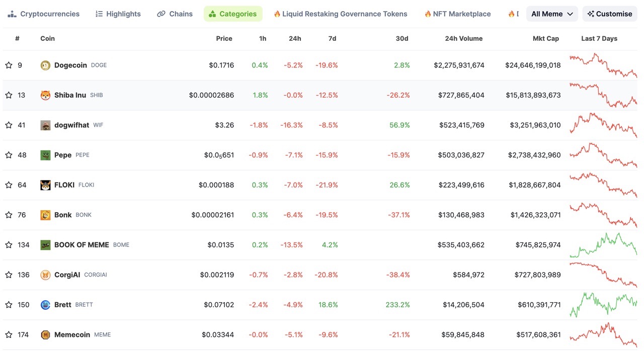Viewport: 644px width, 351px height.
Task: Select the Shiba Inu coin icon
Action: [x=45, y=95]
